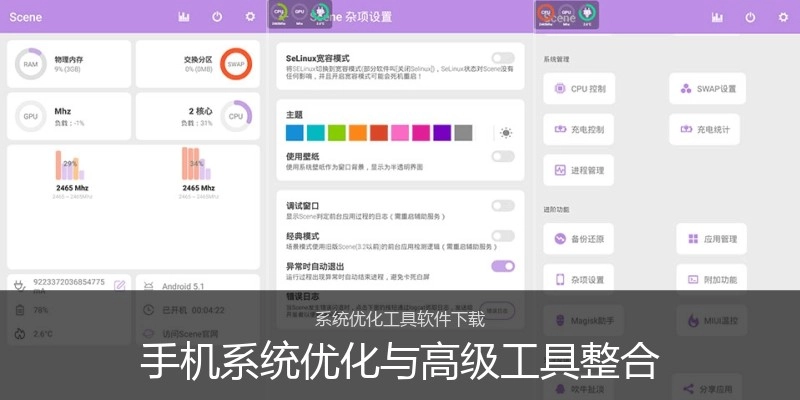Select the light pink theme color

(x=400, y=133)
